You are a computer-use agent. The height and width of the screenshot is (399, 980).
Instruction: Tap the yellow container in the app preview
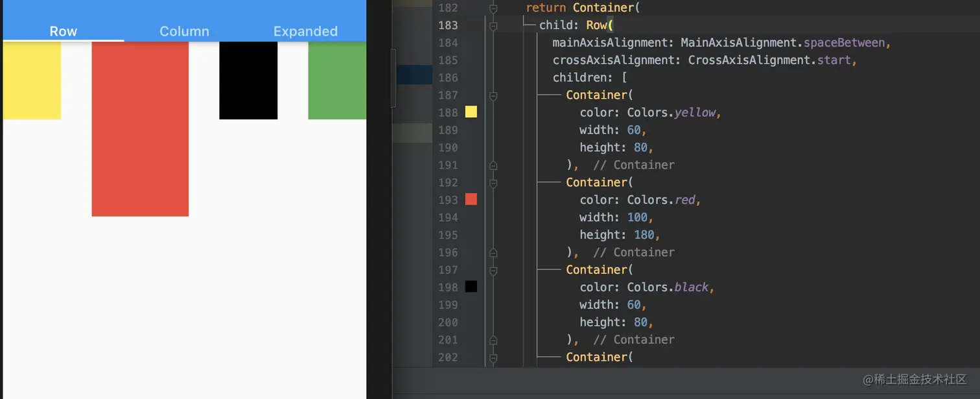[32, 80]
